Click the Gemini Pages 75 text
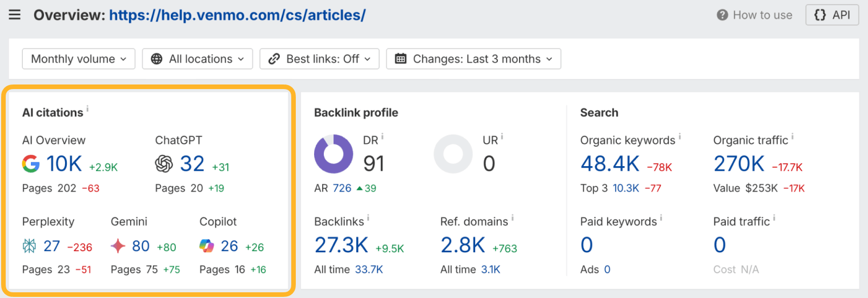The image size is (868, 298). (134, 269)
